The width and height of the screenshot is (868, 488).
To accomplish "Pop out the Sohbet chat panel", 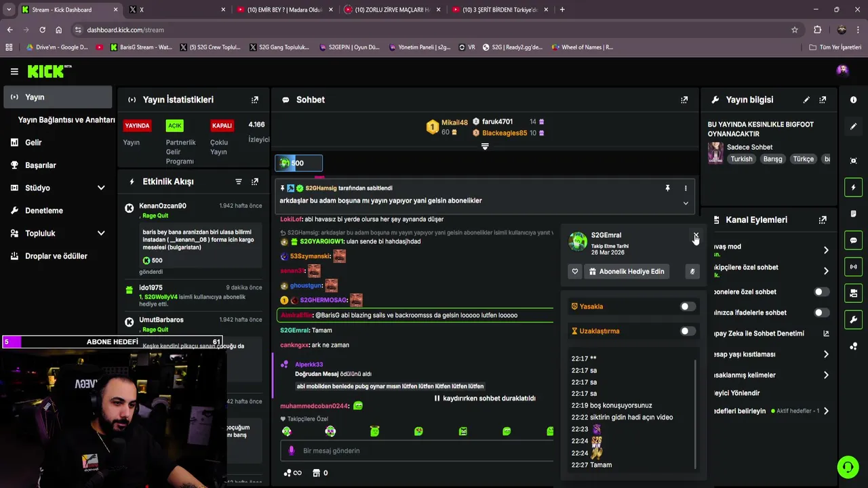I will click(684, 100).
